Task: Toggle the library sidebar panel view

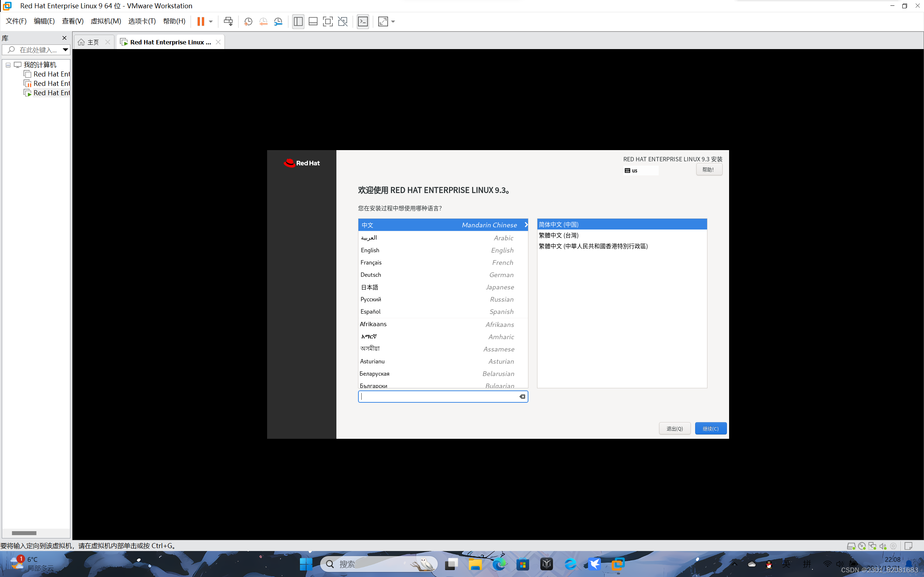Action: 298,21
